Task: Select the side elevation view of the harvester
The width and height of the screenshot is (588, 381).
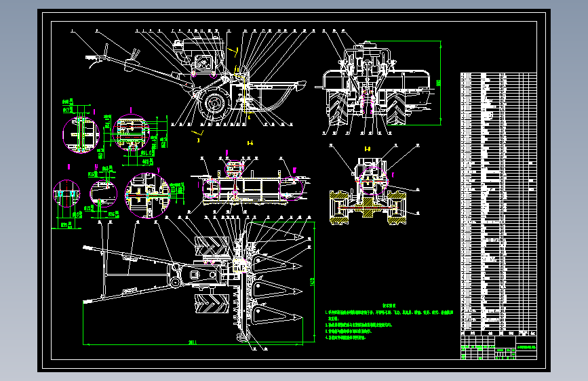Action: pyautogui.click(x=197, y=81)
